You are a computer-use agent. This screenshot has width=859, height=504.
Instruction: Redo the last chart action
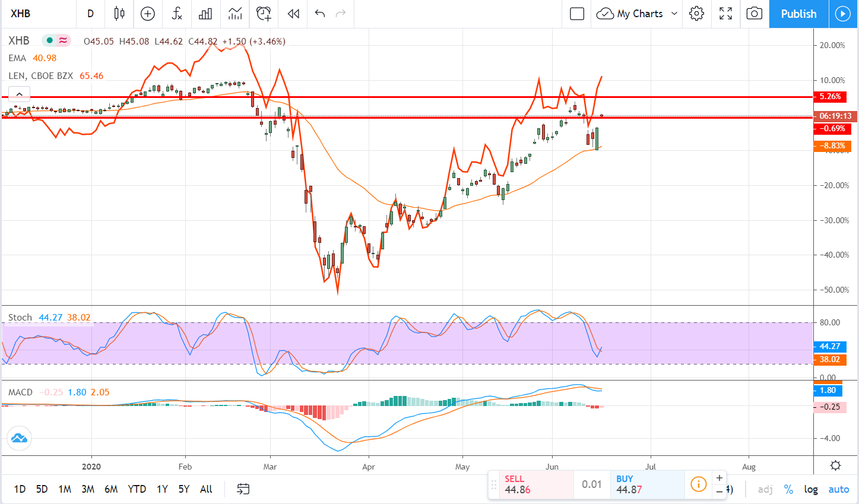(341, 14)
